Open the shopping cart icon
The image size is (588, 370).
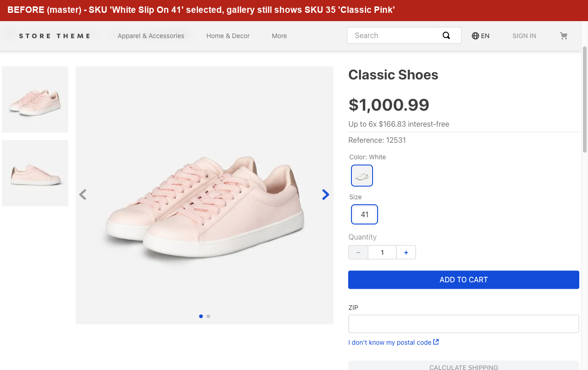coord(564,36)
